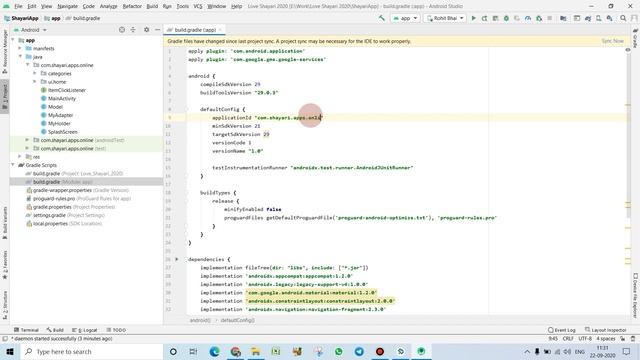Open the SDK Manager icon
Viewport: 640px width, 360px height.
coord(609,18)
